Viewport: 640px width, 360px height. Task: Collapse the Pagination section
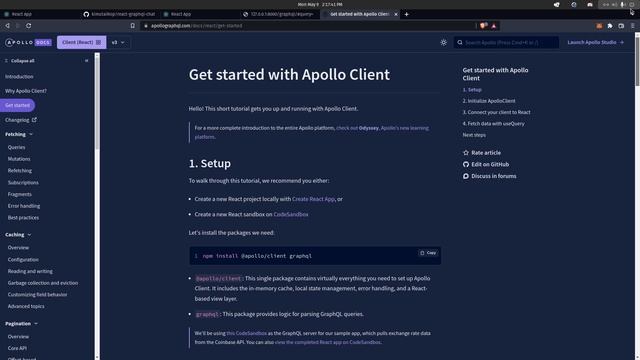21,324
